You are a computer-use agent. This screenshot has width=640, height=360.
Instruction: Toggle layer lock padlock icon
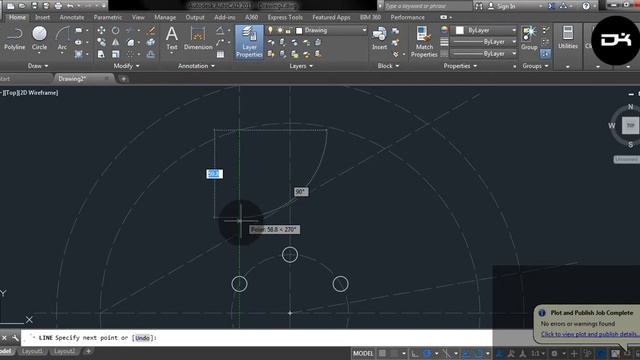[288, 30]
